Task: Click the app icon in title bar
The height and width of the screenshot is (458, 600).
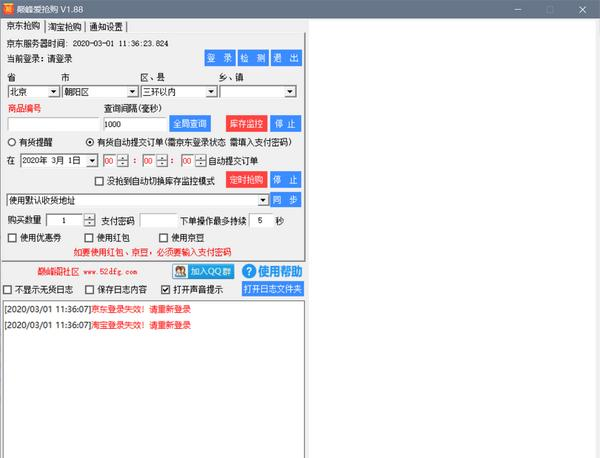Action: point(8,8)
